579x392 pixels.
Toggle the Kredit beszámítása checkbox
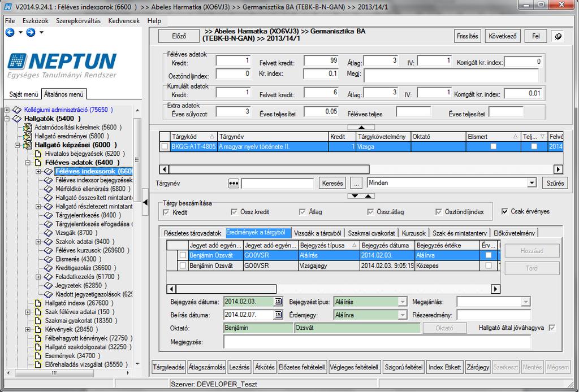coord(166,212)
